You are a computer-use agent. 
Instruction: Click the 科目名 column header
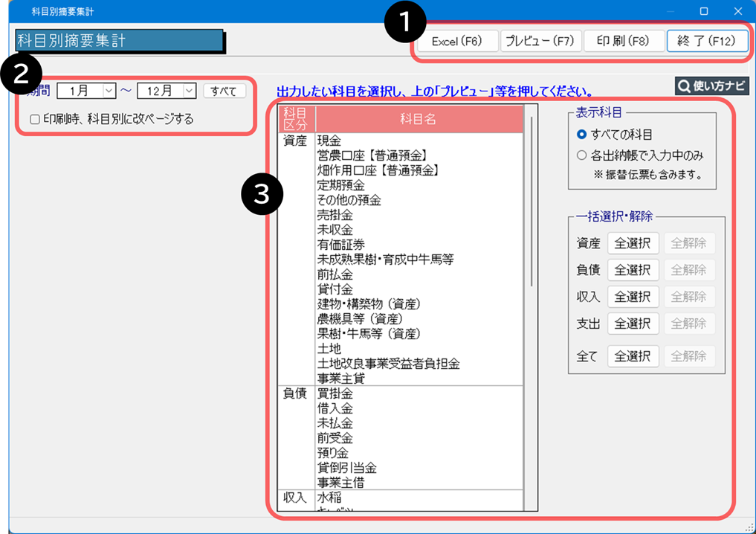(x=419, y=119)
